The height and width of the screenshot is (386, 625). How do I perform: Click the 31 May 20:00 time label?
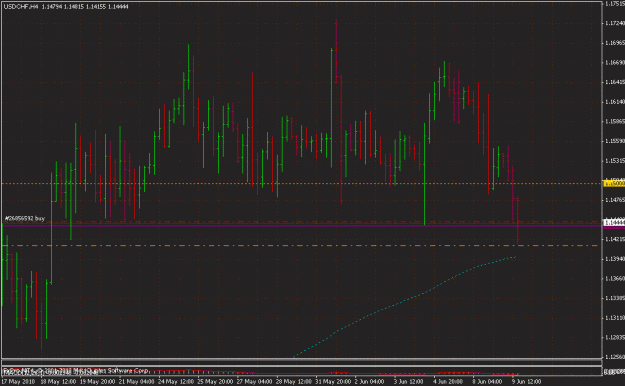click(x=333, y=382)
